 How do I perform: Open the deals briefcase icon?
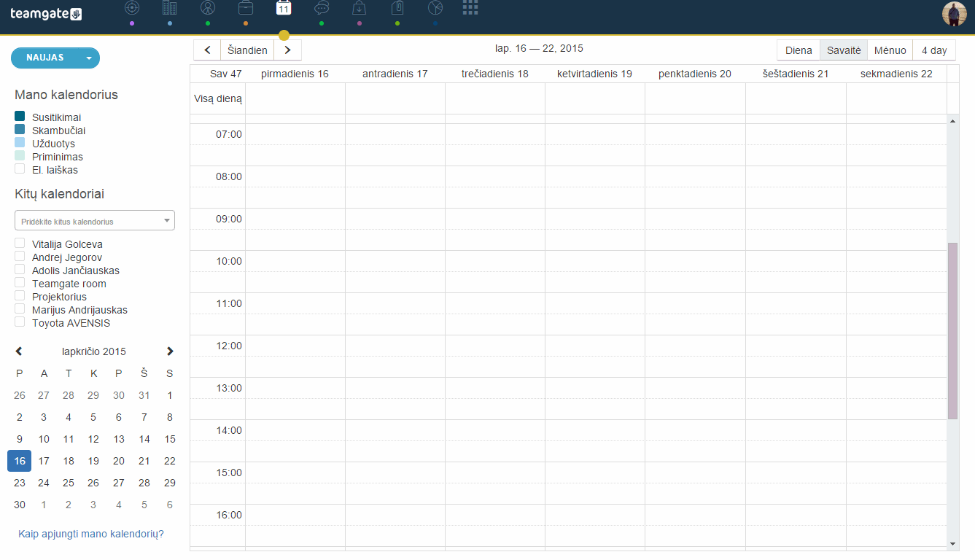point(246,8)
